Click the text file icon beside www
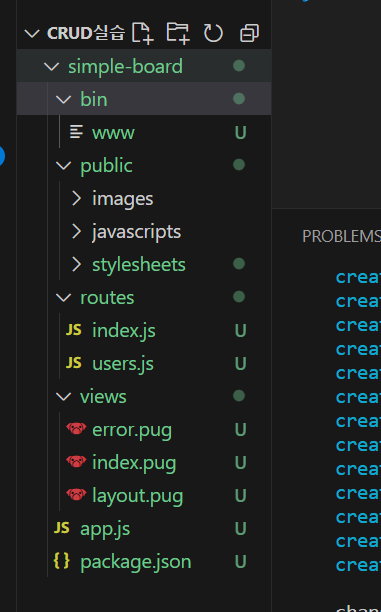This screenshot has width=381, height=612. [76, 132]
